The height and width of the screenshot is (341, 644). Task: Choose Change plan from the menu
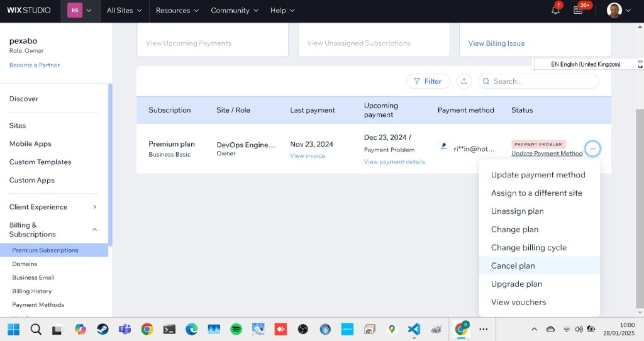pyautogui.click(x=540, y=229)
